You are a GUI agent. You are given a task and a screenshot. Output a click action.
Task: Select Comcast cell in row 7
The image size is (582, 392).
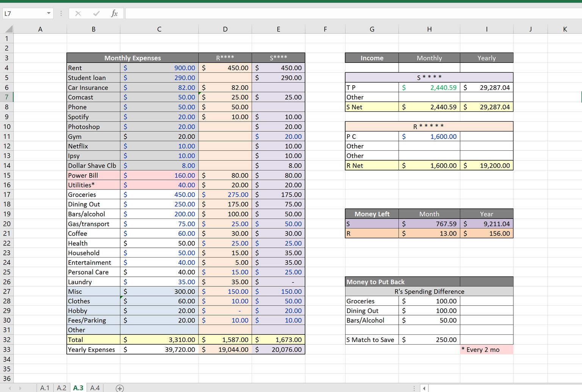point(94,97)
